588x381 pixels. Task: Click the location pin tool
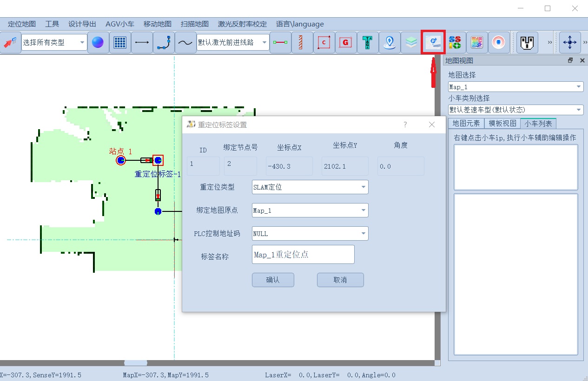click(x=390, y=42)
